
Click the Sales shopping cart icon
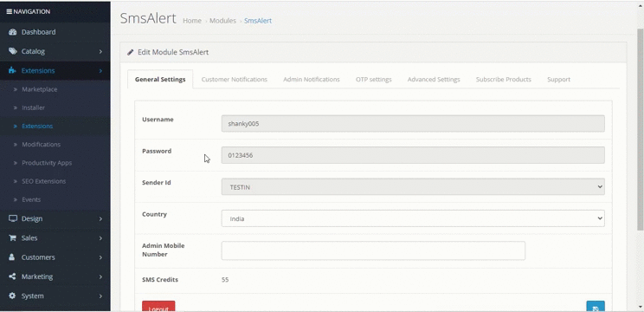[12, 238]
